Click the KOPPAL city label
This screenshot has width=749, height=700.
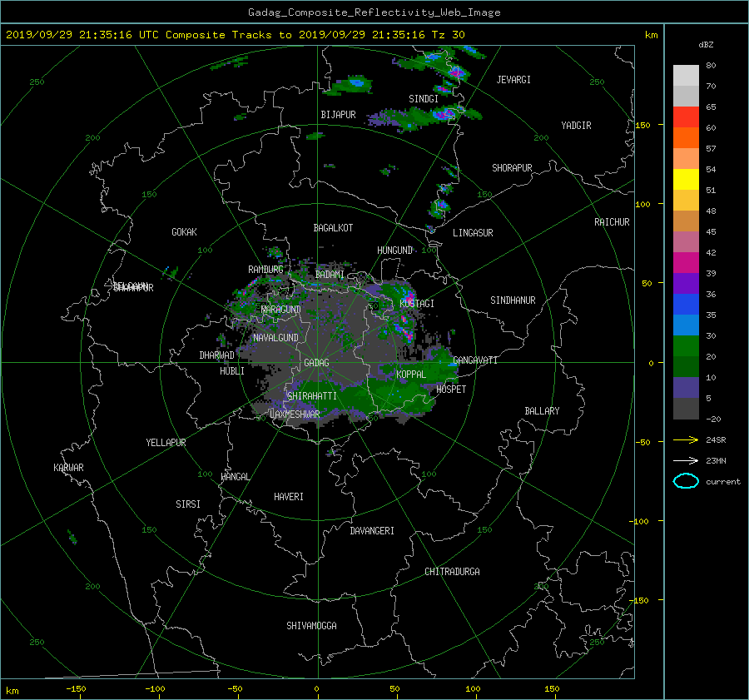[411, 375]
